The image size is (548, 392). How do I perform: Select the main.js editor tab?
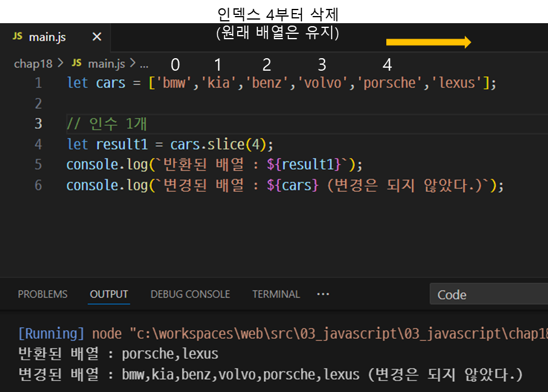point(55,37)
